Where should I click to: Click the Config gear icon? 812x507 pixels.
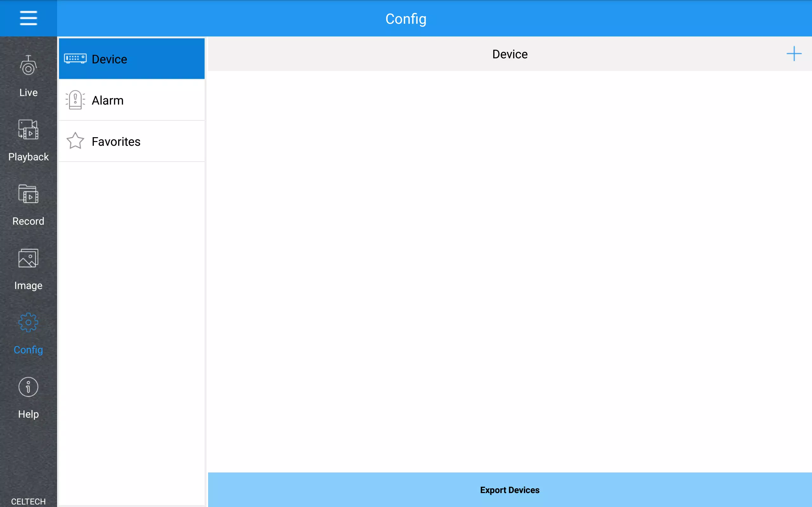click(x=28, y=323)
